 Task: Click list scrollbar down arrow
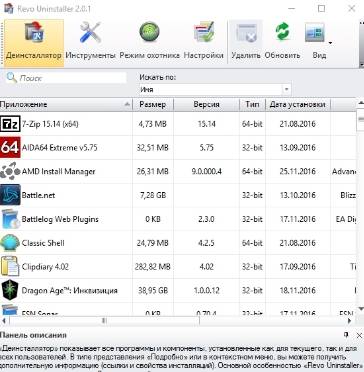[x=360, y=309]
